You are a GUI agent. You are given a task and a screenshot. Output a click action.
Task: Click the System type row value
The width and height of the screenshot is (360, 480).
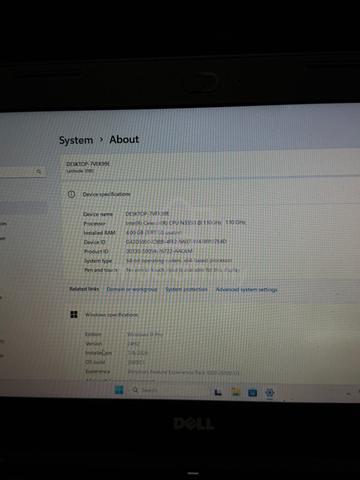point(179,260)
